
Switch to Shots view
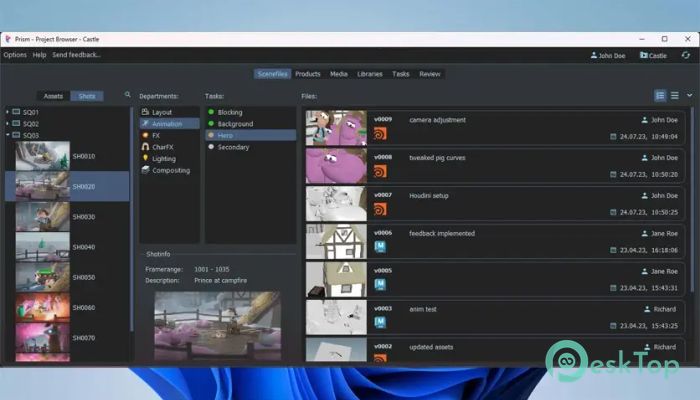click(87, 96)
